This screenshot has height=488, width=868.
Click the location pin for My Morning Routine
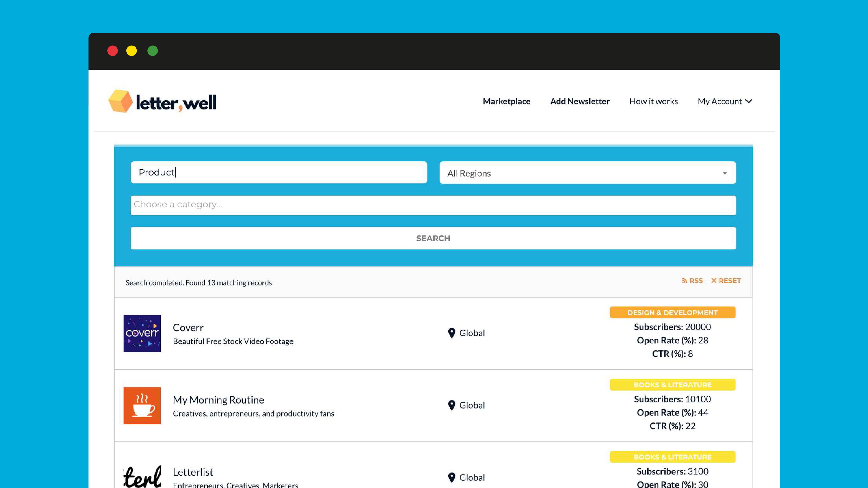[452, 405]
